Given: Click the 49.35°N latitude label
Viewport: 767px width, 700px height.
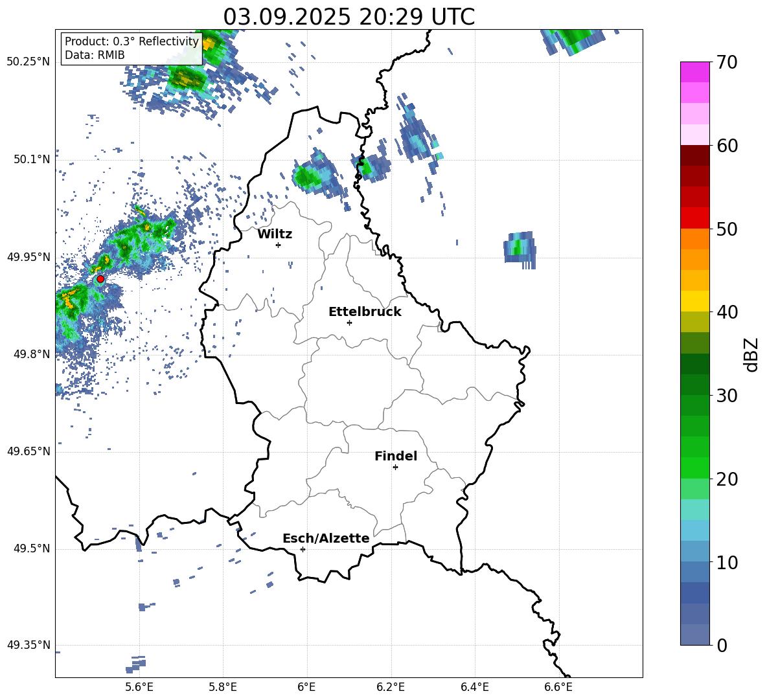Looking at the screenshot, I should click(29, 645).
